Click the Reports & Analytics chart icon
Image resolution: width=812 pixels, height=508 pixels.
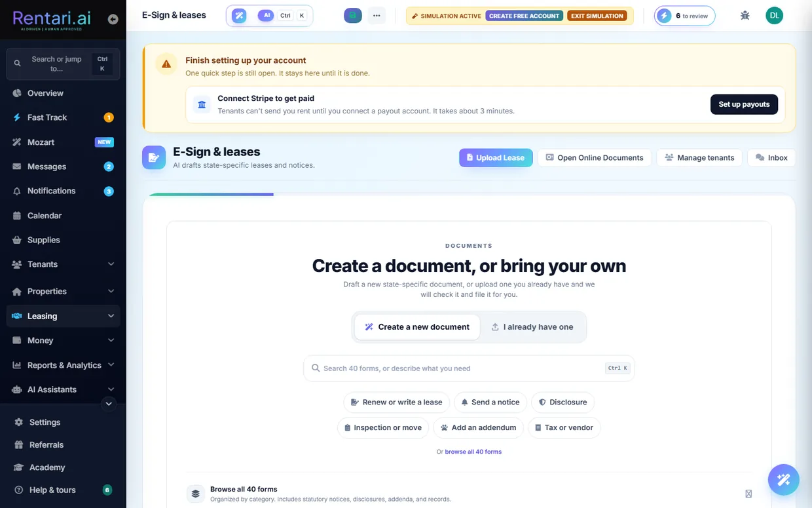(x=17, y=365)
